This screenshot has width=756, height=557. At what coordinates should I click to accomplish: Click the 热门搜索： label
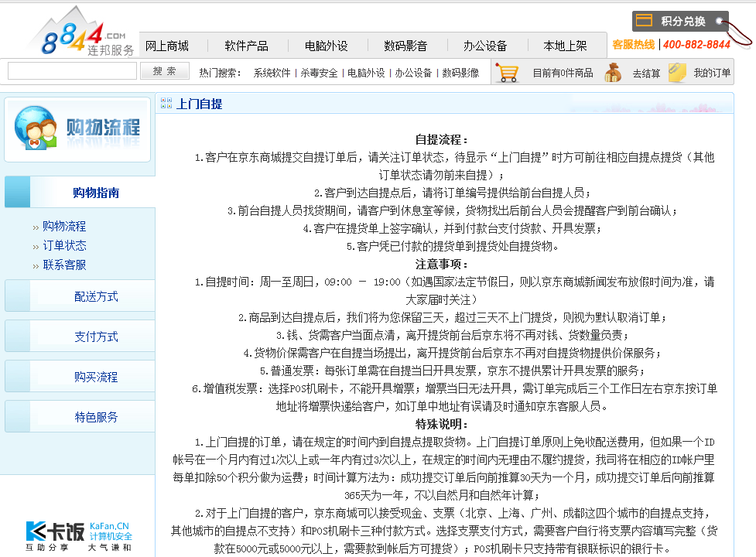[220, 73]
